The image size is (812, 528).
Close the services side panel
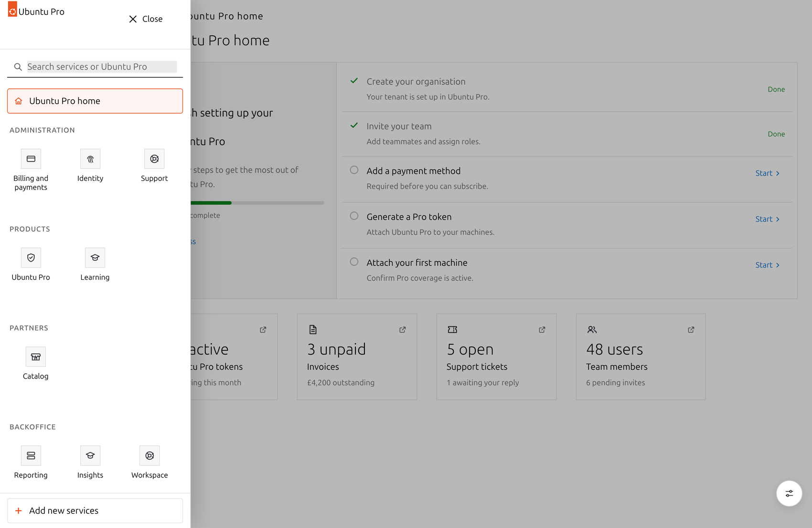pyautogui.click(x=146, y=19)
